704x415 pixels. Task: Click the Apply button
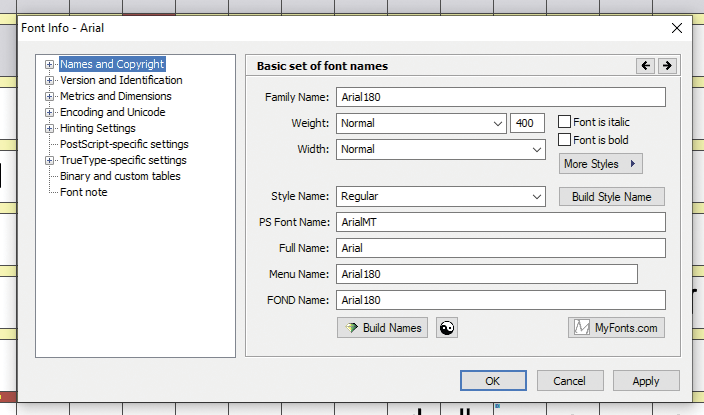(646, 381)
